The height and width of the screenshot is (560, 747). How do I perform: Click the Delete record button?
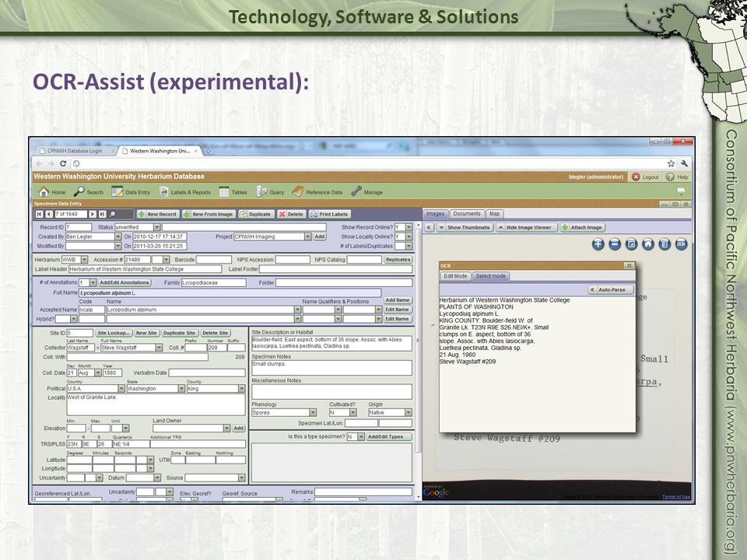point(291,215)
